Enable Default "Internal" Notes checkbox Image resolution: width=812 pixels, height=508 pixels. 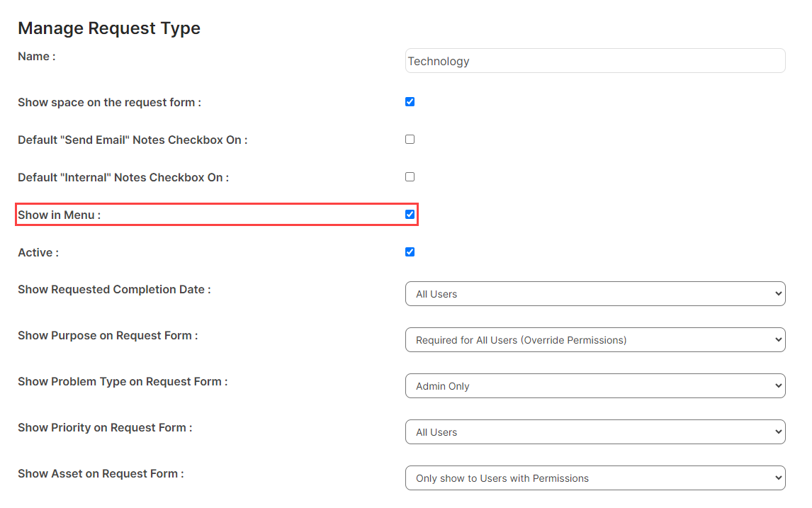(x=410, y=177)
